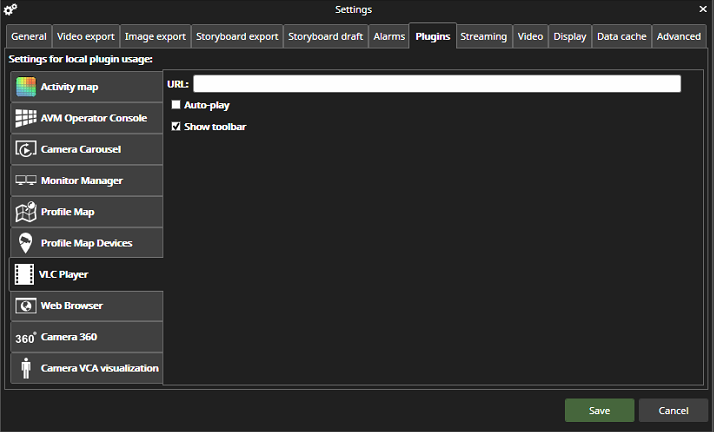Switch to the General tab
Image resolution: width=714 pixels, height=432 pixels.
pos(29,36)
